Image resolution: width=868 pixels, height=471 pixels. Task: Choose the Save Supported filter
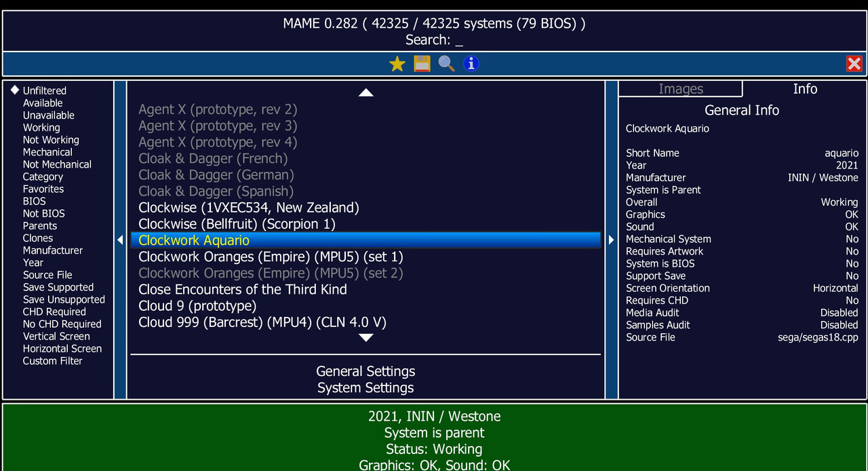coord(58,287)
